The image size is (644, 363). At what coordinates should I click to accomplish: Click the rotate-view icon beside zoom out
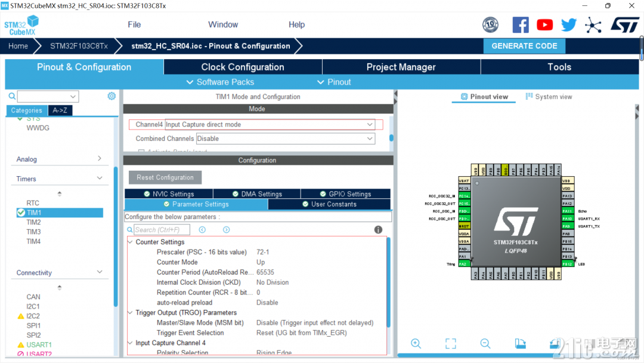[x=520, y=344]
